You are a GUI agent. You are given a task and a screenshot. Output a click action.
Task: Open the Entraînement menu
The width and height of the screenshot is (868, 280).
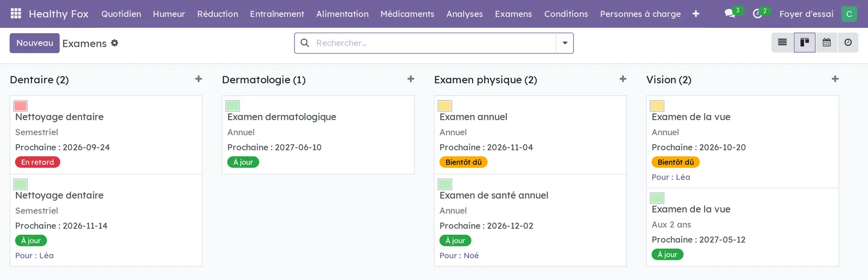[x=277, y=14]
